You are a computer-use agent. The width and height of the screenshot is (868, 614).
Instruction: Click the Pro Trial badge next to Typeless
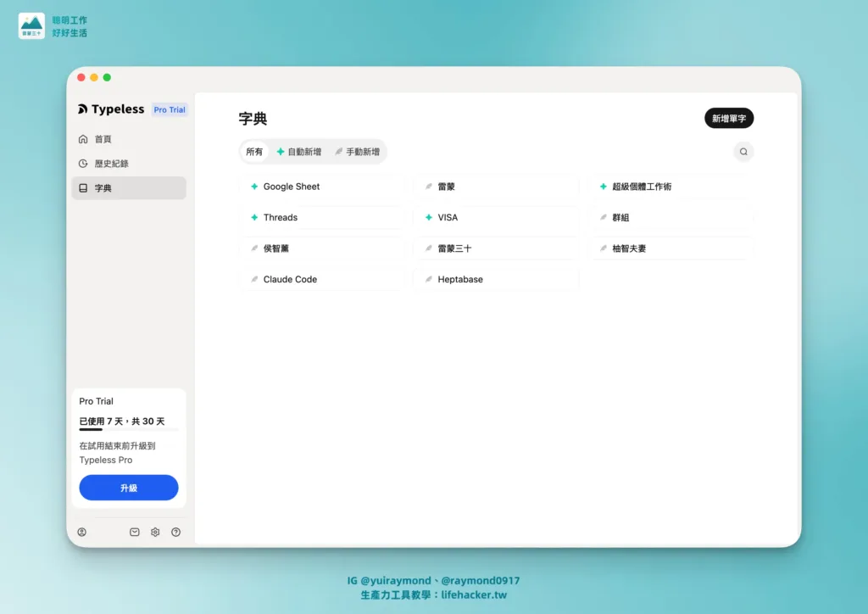click(169, 109)
